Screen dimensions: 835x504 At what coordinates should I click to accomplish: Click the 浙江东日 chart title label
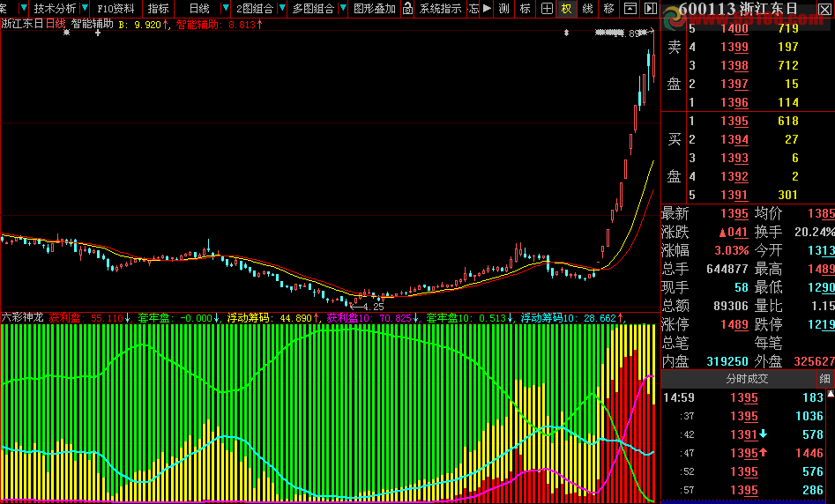22,24
